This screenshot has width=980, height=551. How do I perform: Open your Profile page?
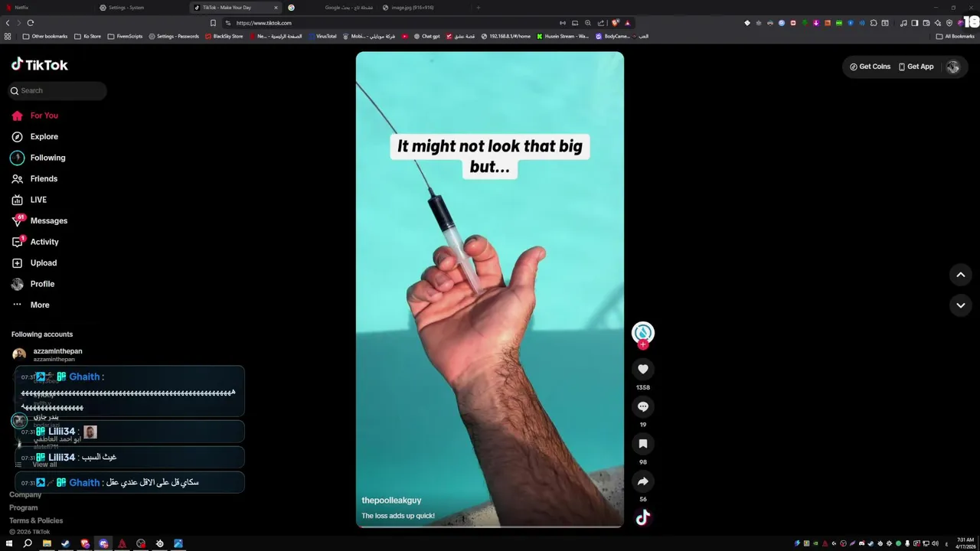34,284
